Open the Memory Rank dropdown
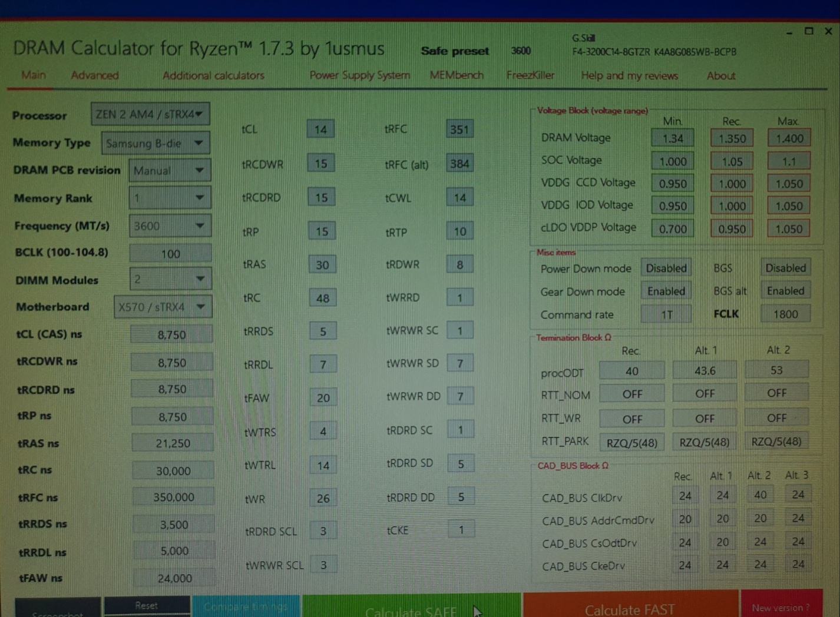Viewport: 840px width, 617px height. pos(170,198)
